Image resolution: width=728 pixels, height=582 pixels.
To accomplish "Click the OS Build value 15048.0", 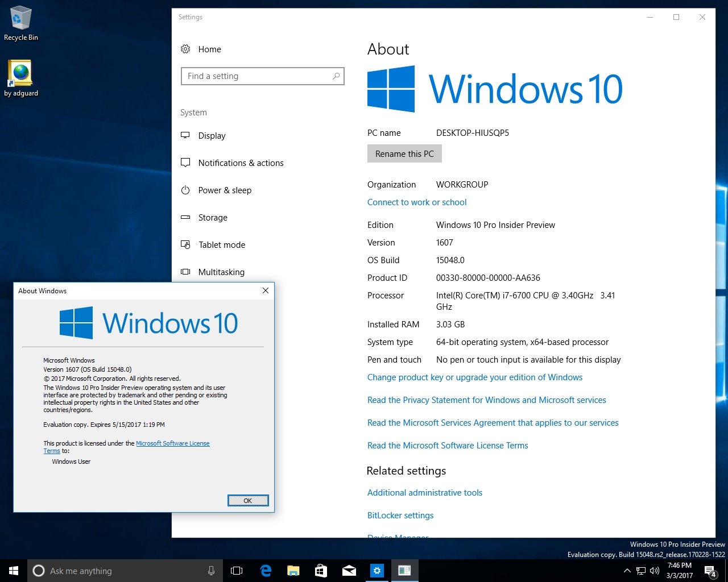I will click(x=450, y=260).
